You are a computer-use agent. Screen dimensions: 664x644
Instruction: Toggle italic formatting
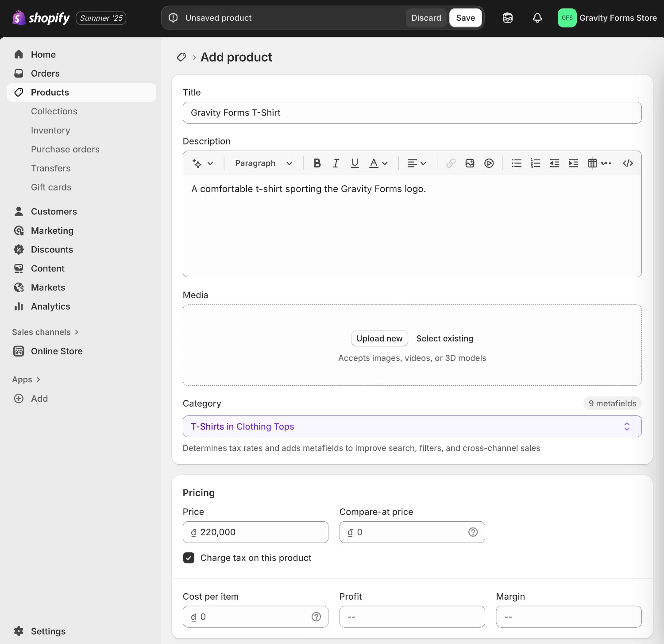(x=336, y=163)
